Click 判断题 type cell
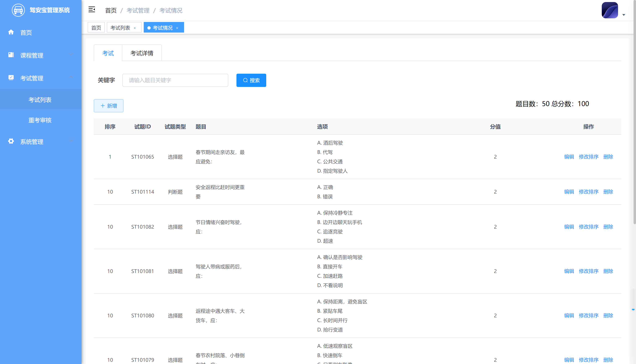The width and height of the screenshot is (636, 364). tap(175, 192)
